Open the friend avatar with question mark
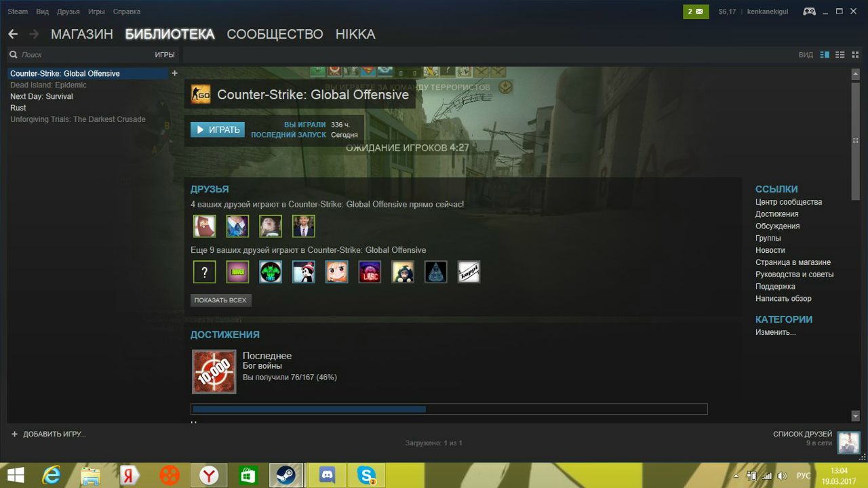868x488 pixels. tap(204, 272)
